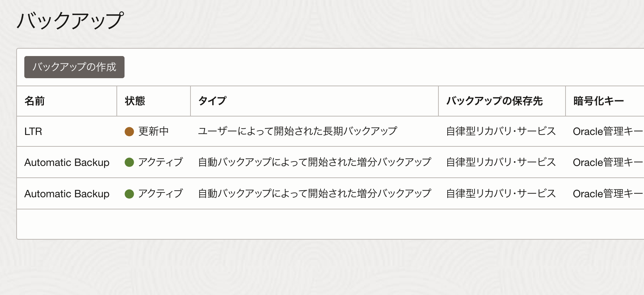Image resolution: width=644 pixels, height=295 pixels.
Task: Click the bottom row's 自律型リカバリ・サービス cell
Action: click(501, 194)
